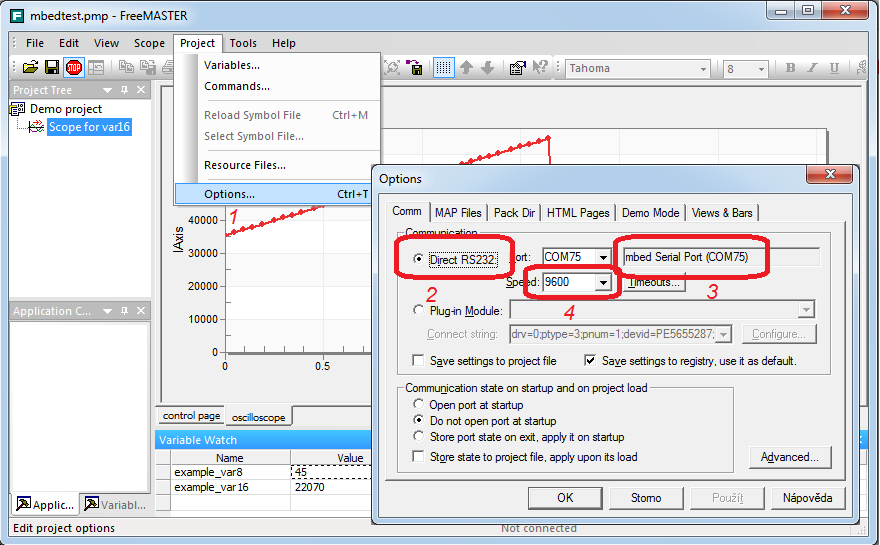Open the Speed 9600 dropdown

pos(601,283)
